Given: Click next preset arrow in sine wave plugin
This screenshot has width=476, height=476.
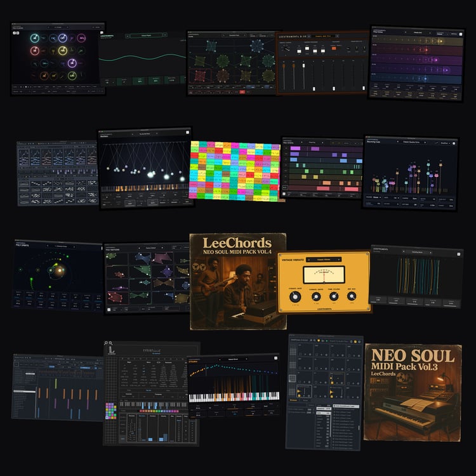Looking at the screenshot, I should [x=165, y=35].
